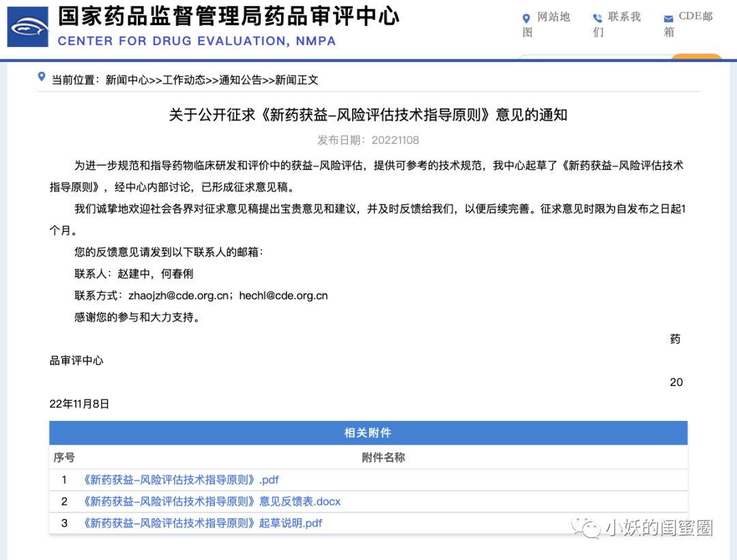The image size is (737, 560).
Task: Click the 相关附件 table header bar
Action: tap(368, 433)
